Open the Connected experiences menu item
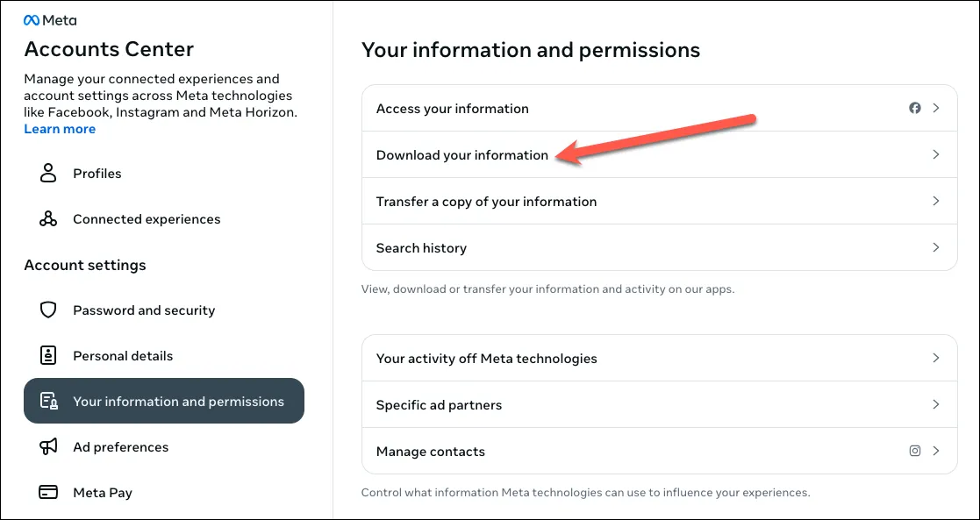980x520 pixels. [147, 219]
